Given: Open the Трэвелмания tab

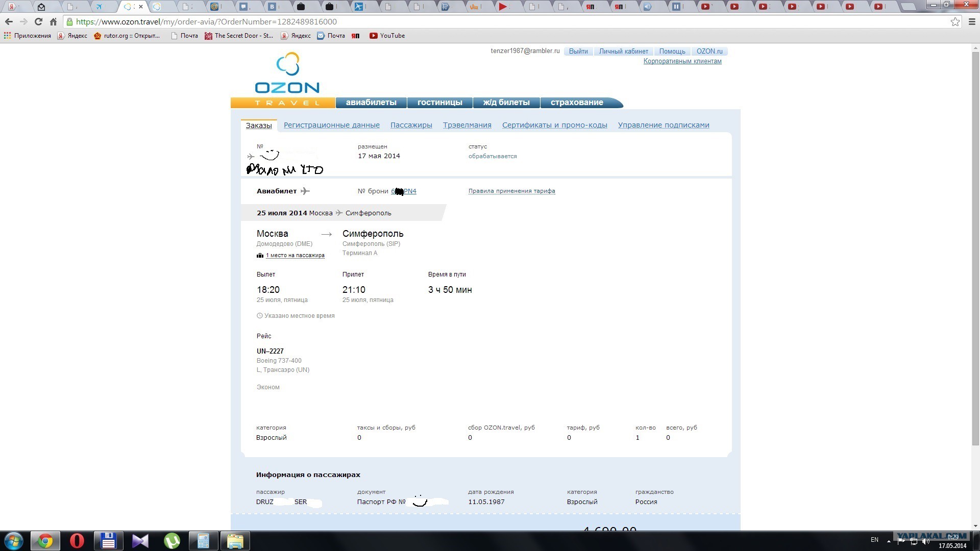Looking at the screenshot, I should tap(467, 126).
